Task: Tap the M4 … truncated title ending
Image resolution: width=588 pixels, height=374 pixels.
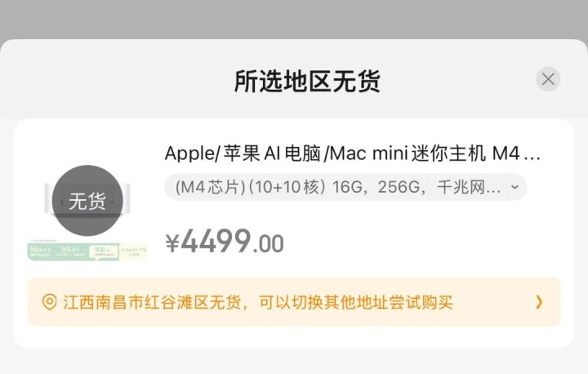Action: [516, 154]
